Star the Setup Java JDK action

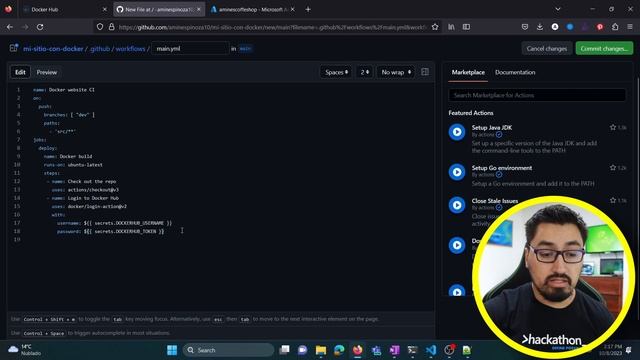coord(613,127)
